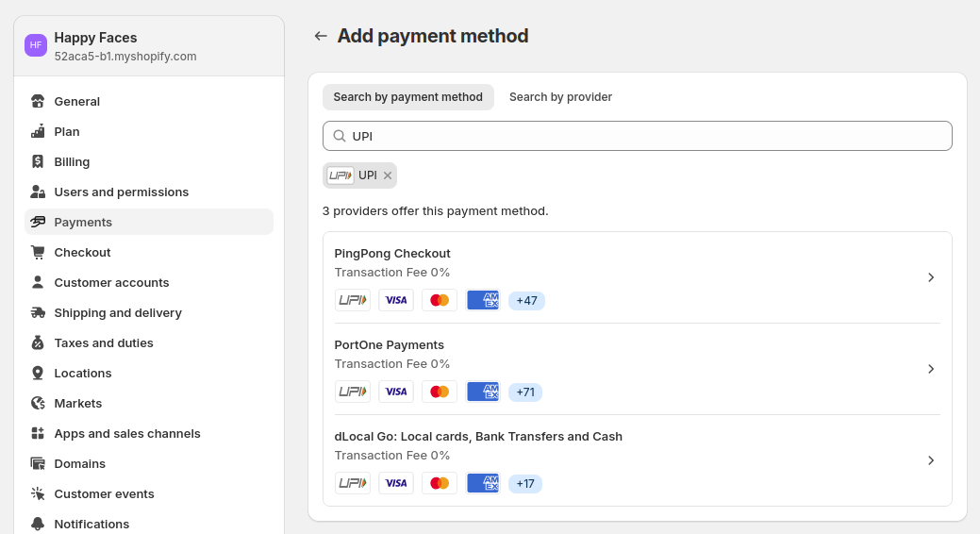Open Apps and sales channels settings
The image size is (980, 534).
click(149, 433)
